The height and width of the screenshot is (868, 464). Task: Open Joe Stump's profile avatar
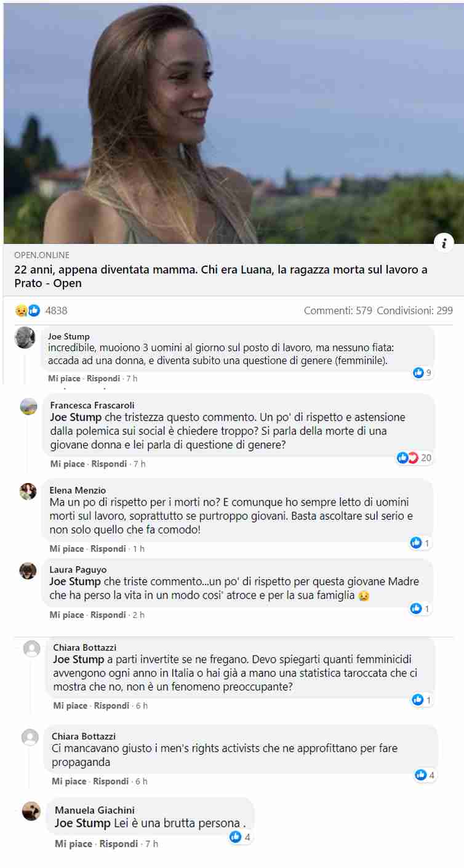(x=25, y=338)
